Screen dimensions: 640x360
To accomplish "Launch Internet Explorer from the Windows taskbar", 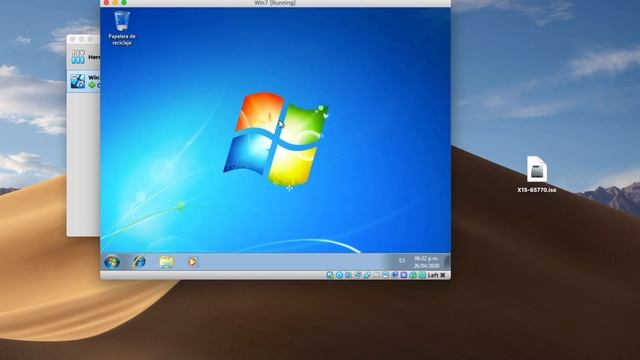I will pos(139,262).
